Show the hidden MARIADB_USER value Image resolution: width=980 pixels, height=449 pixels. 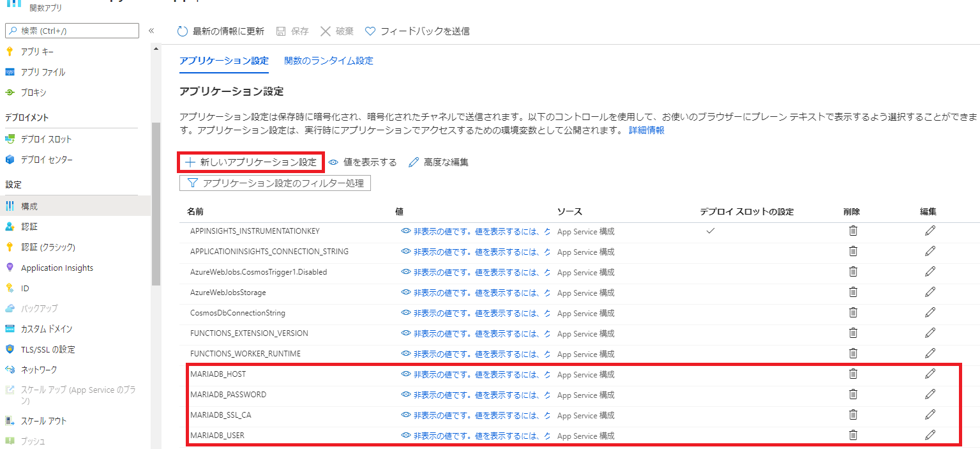pos(405,435)
